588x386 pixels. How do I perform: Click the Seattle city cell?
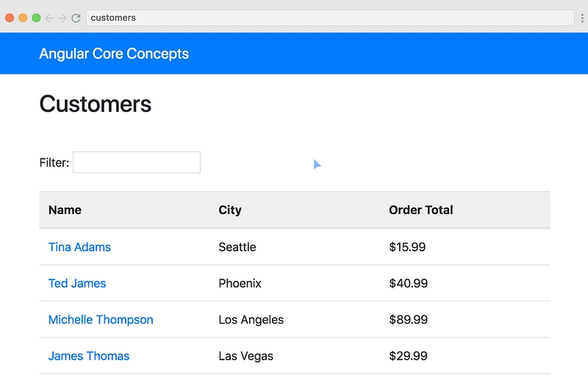pyautogui.click(x=237, y=247)
